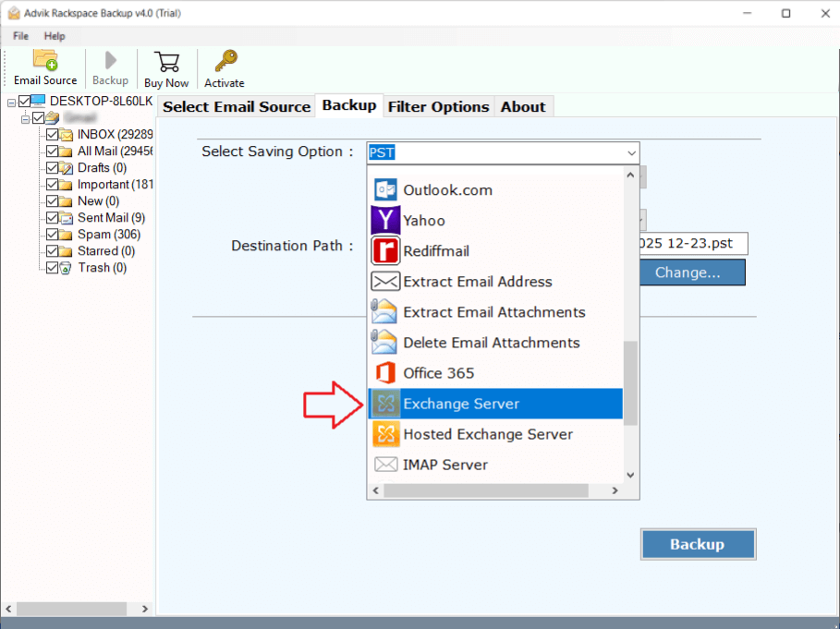The image size is (840, 629).
Task: Click the IMAP Server envelope icon
Action: click(x=385, y=465)
